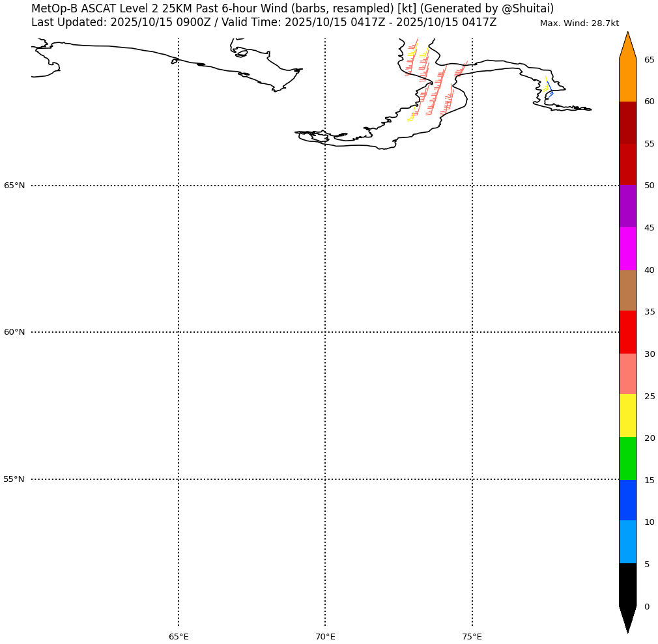Click the Last Updated timestamp line
This screenshot has height=644, width=658.
[263, 23]
